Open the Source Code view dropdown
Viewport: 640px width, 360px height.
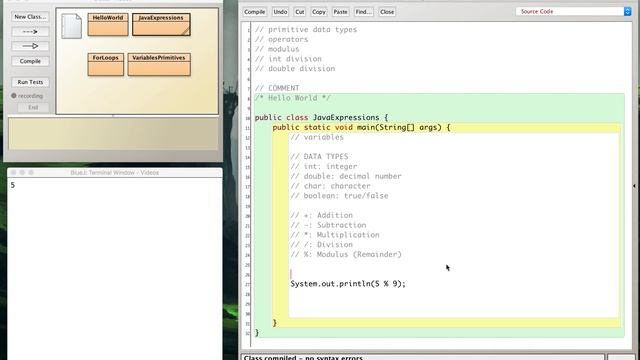pyautogui.click(x=573, y=11)
